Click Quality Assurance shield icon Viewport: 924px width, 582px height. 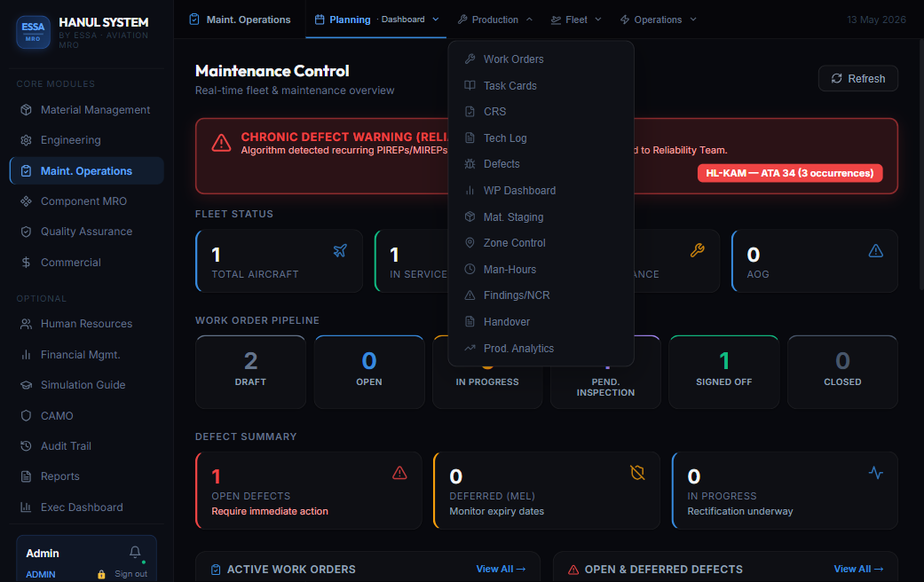click(x=26, y=232)
